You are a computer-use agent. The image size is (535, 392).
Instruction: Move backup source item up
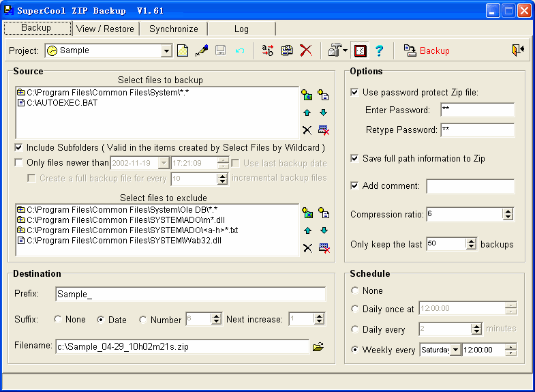[307, 112]
